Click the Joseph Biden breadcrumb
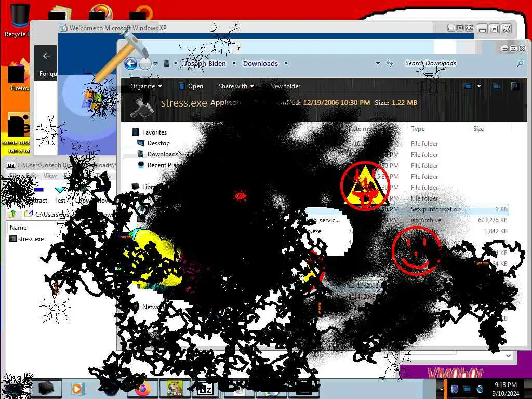The height and width of the screenshot is (399, 532). point(205,63)
